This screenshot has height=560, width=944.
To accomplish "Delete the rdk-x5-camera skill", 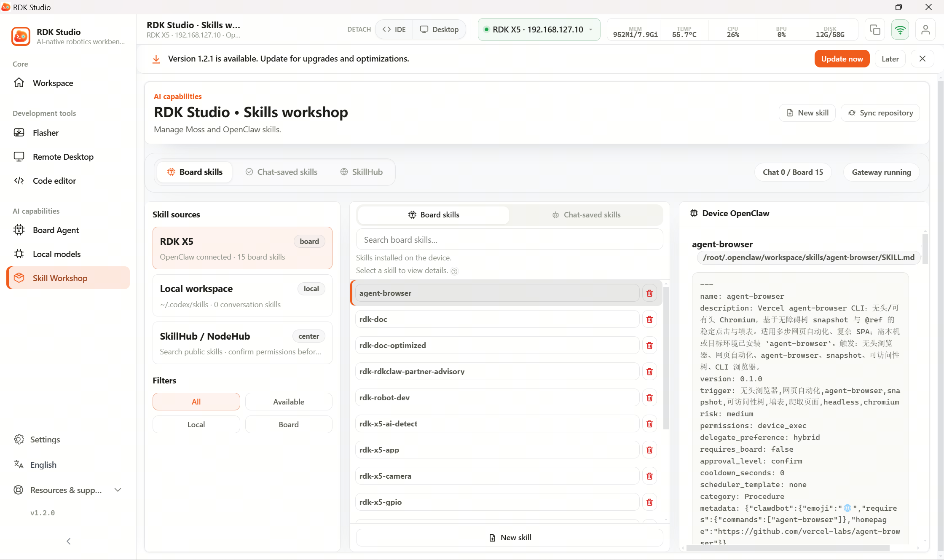I will pyautogui.click(x=649, y=476).
